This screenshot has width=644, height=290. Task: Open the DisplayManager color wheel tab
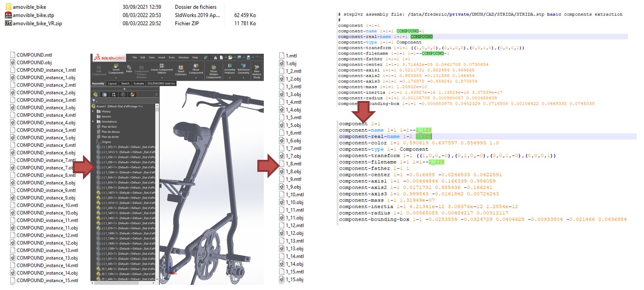(x=132, y=95)
